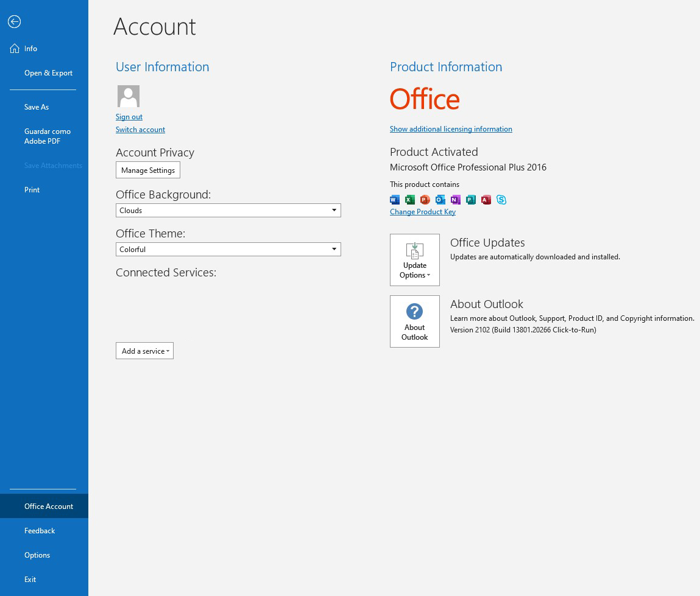Image resolution: width=700 pixels, height=596 pixels.
Task: Click the Outlook product icon
Action: [440, 200]
